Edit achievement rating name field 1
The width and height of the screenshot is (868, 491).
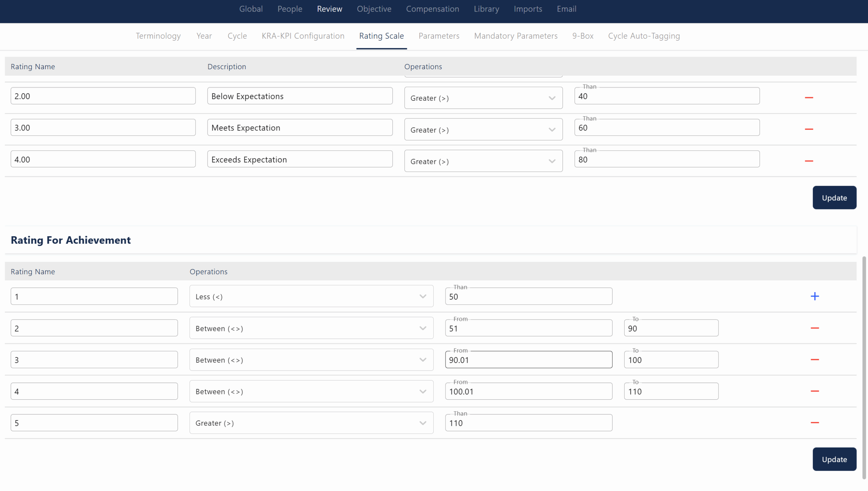point(94,297)
